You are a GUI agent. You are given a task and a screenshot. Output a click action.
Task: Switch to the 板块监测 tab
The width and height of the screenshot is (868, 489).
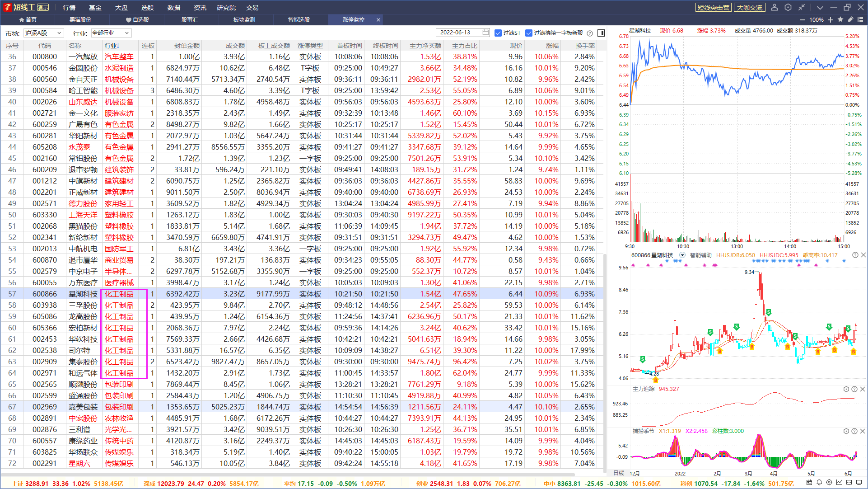coord(244,20)
